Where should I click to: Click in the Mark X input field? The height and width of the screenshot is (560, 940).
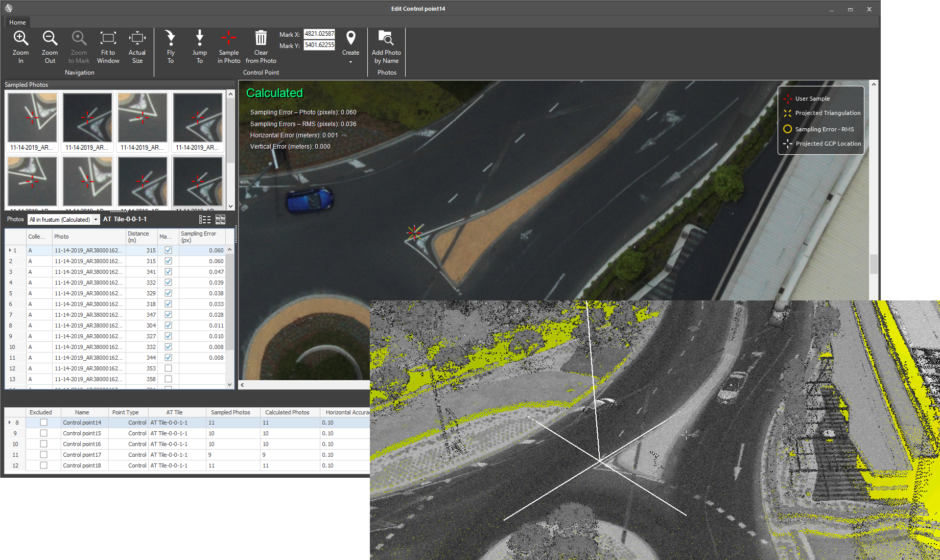pyautogui.click(x=319, y=34)
